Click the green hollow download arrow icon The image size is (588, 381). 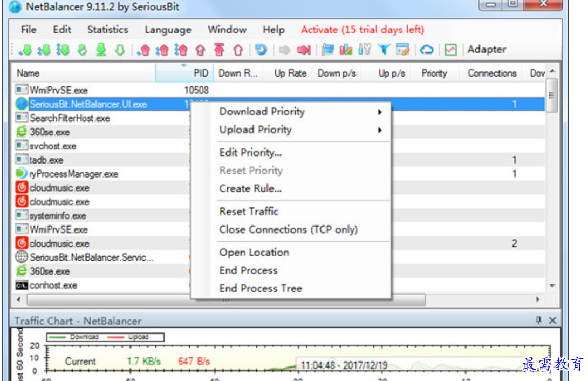120,50
